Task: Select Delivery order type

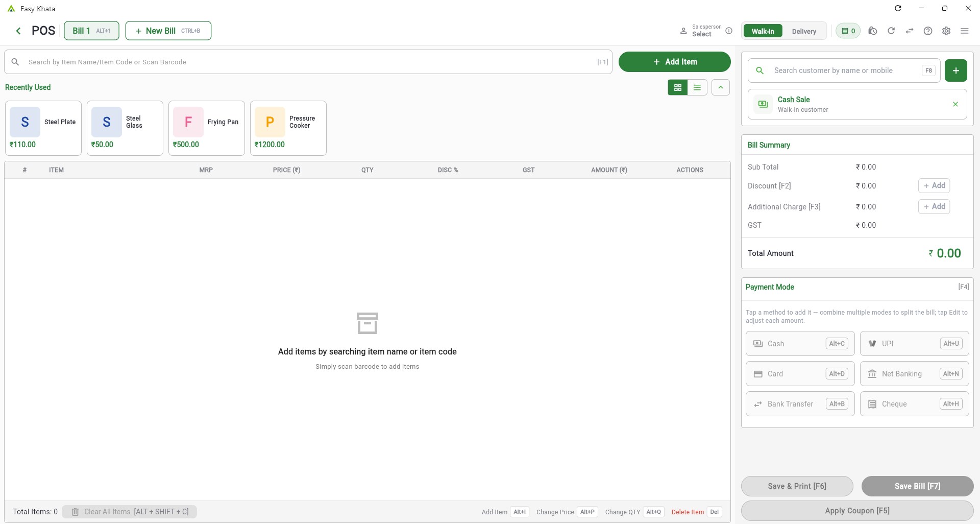Action: point(804,31)
